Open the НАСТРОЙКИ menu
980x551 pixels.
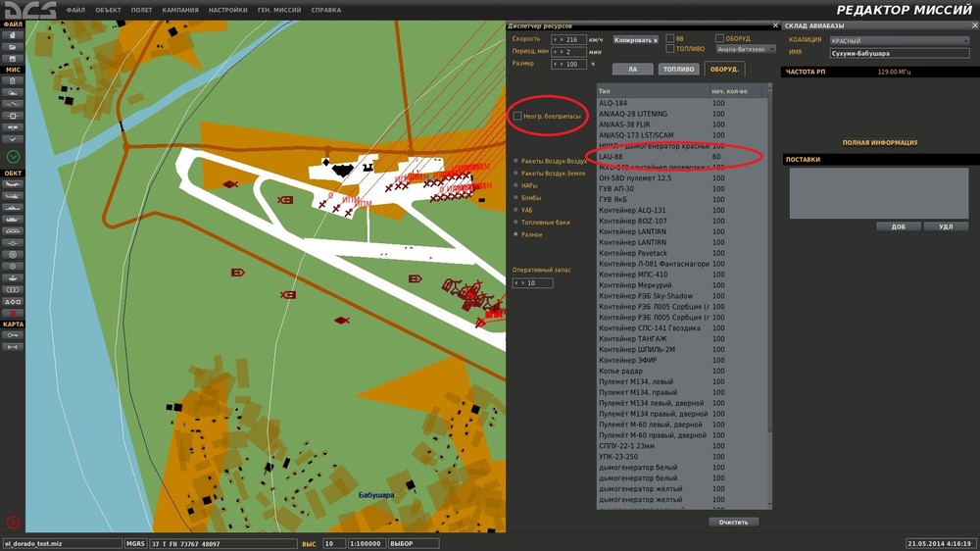point(227,10)
